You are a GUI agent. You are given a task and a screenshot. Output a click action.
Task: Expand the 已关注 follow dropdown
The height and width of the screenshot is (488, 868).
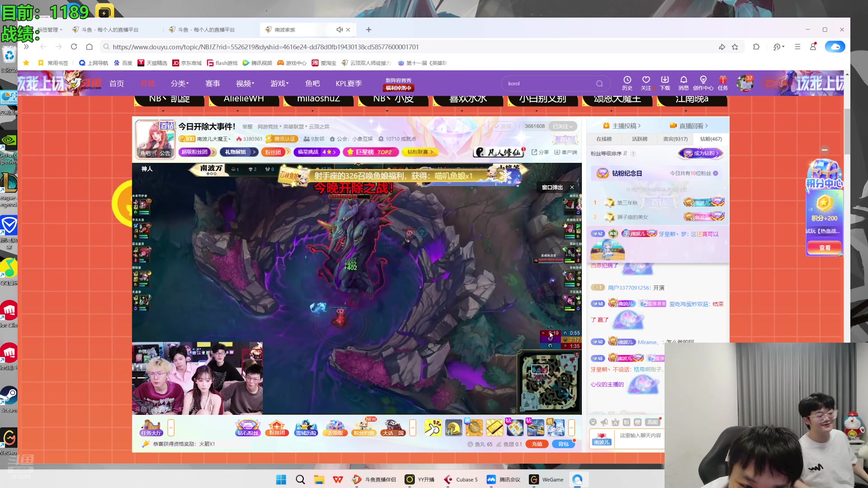(x=563, y=127)
